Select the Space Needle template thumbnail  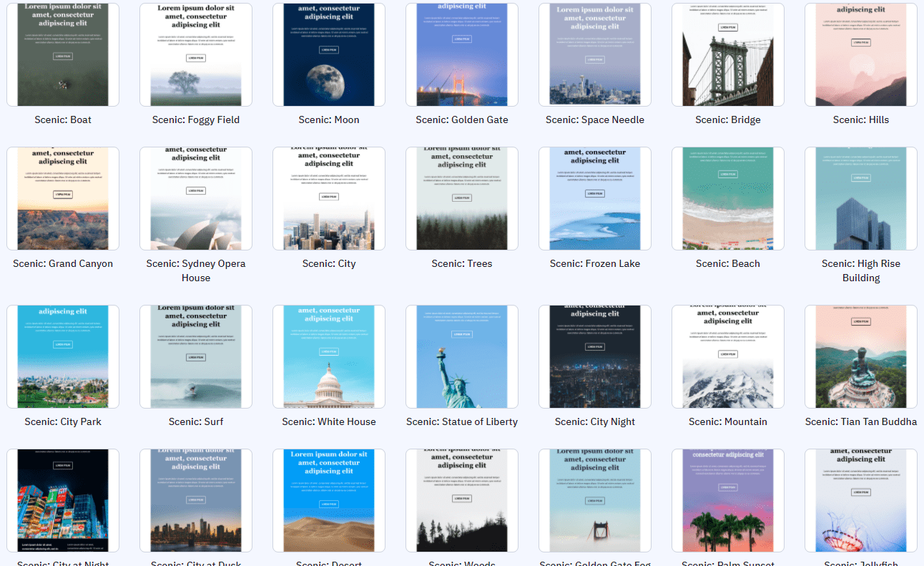[595, 55]
